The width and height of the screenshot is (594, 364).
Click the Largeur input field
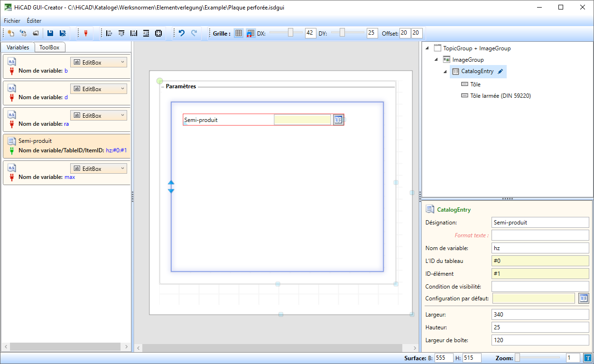coord(540,314)
